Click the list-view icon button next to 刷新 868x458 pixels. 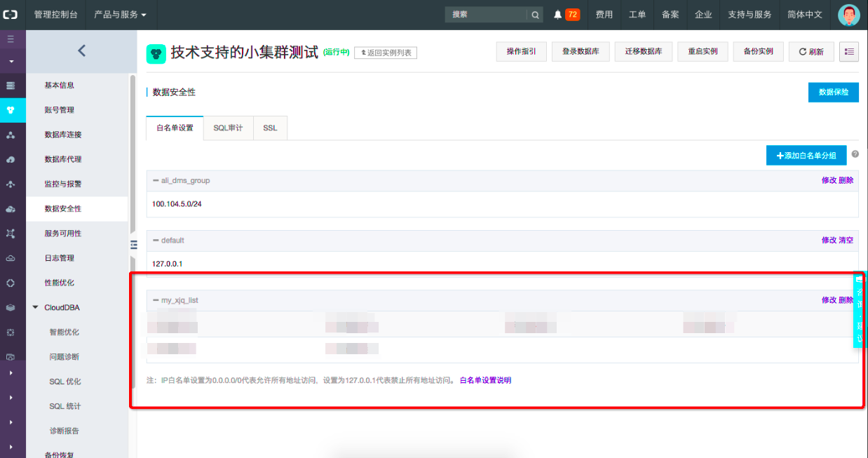click(849, 52)
